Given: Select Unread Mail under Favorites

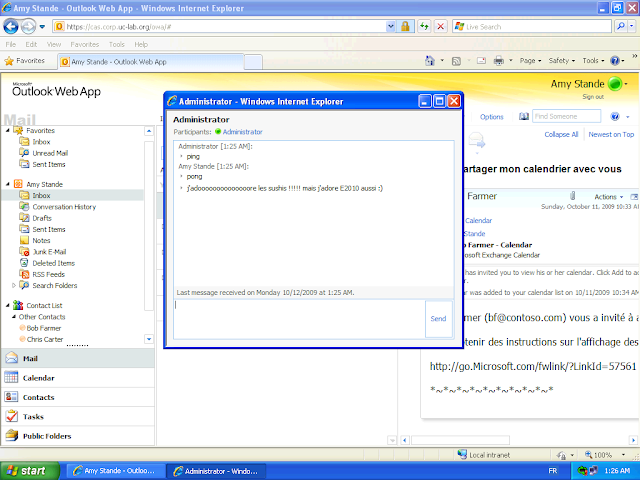Looking at the screenshot, I should [x=50, y=153].
